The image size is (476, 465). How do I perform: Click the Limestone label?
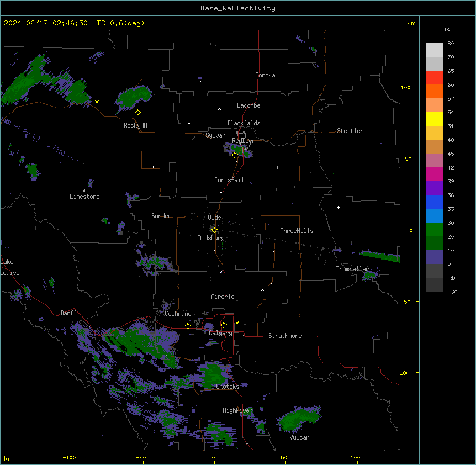click(x=84, y=197)
